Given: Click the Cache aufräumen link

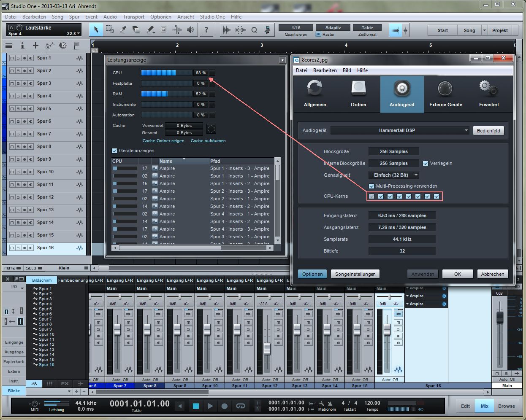Looking at the screenshot, I should 208,140.
